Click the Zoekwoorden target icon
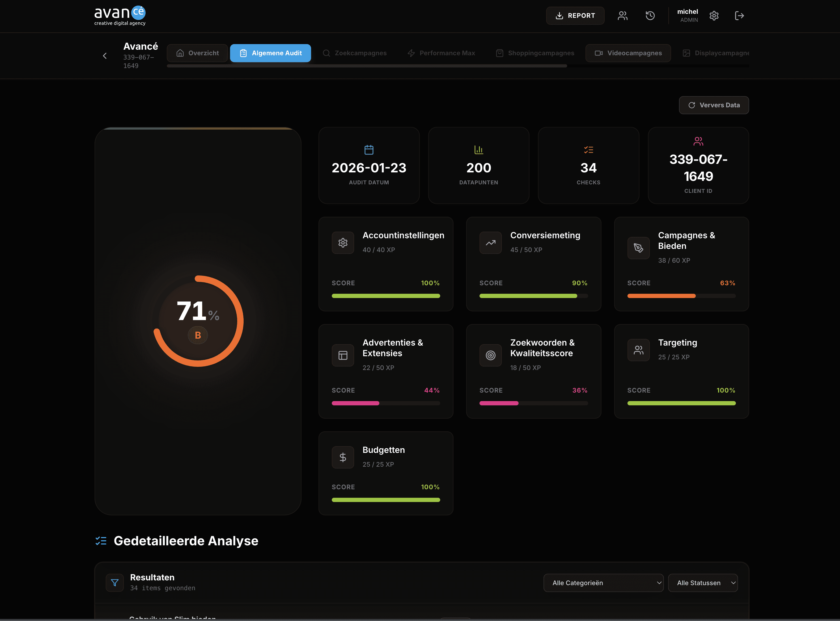840x621 pixels. [x=490, y=355]
